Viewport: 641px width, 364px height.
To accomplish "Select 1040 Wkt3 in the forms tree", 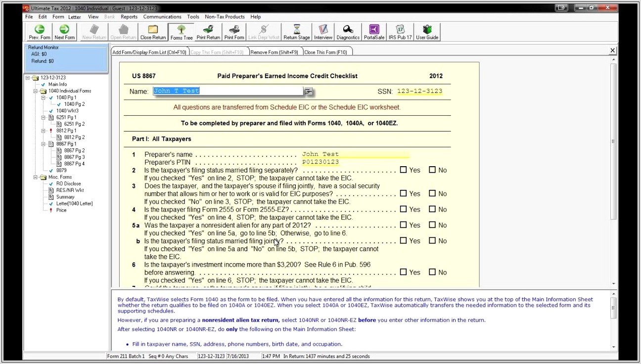I will pos(67,111).
